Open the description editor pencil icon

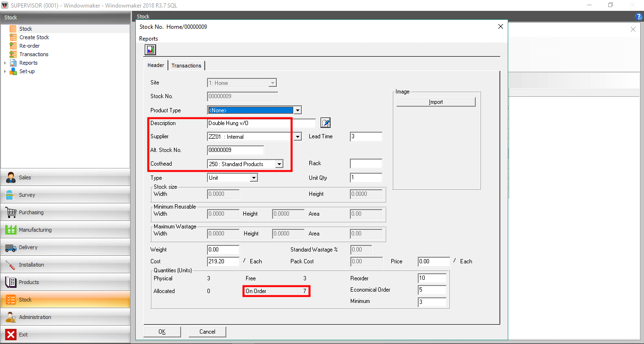pos(326,123)
